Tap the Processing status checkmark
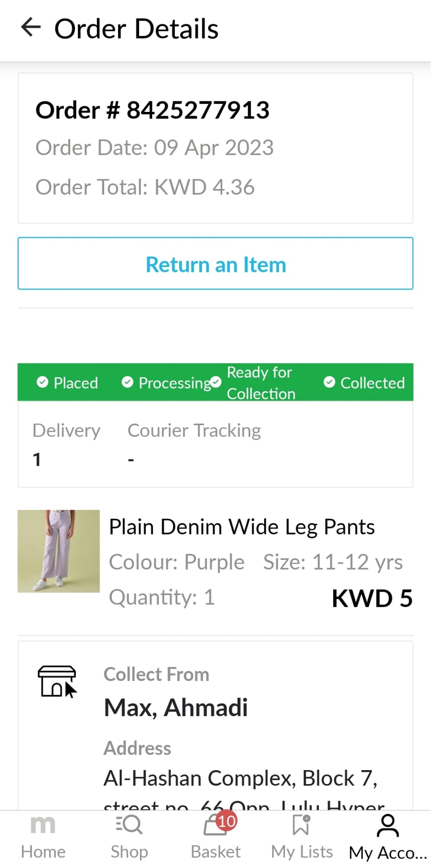This screenshot has width=431, height=868. tap(127, 382)
